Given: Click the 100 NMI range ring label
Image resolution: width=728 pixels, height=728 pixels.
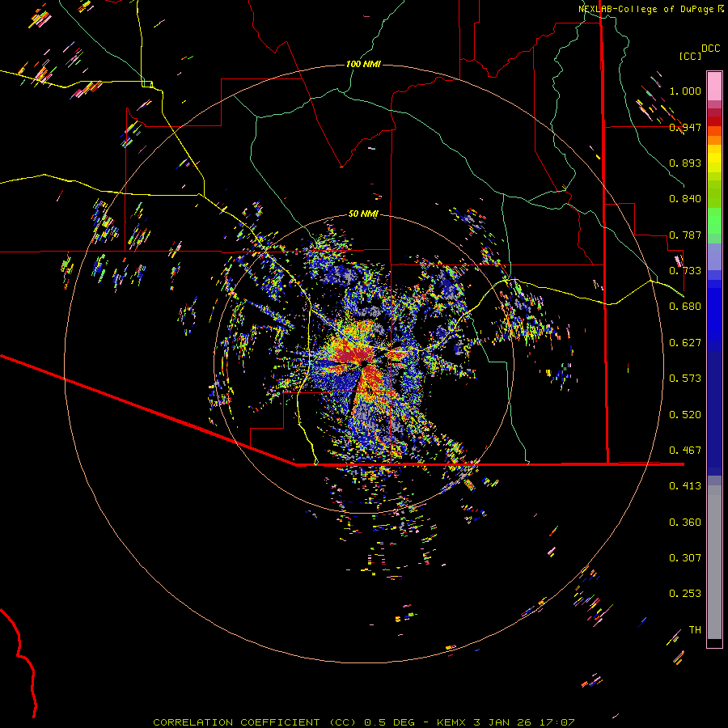Looking at the screenshot, I should pyautogui.click(x=363, y=64).
